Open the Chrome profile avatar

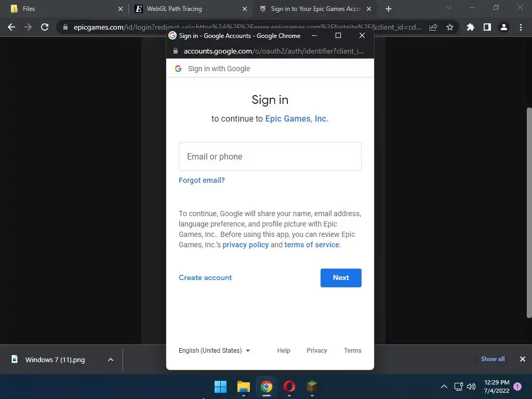click(504, 27)
